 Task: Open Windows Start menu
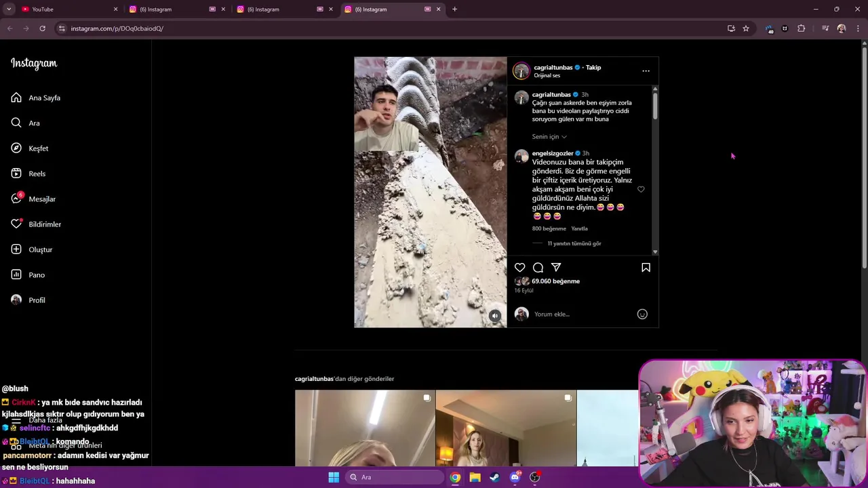pos(334,477)
